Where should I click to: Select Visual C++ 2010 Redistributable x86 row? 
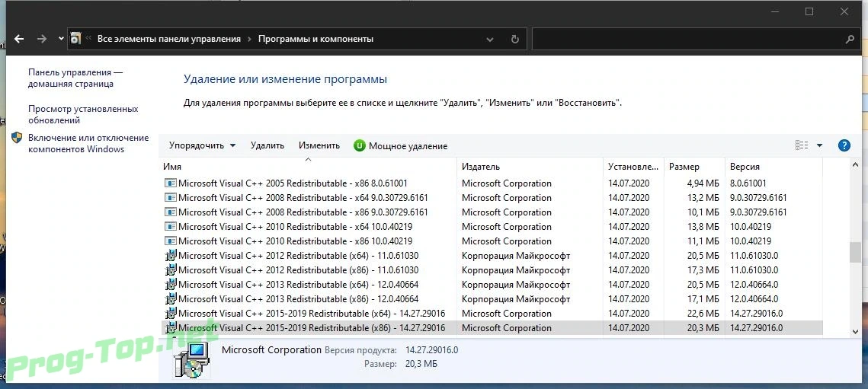492,241
